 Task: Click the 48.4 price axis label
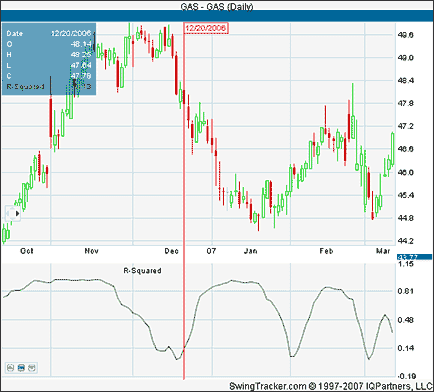406,81
